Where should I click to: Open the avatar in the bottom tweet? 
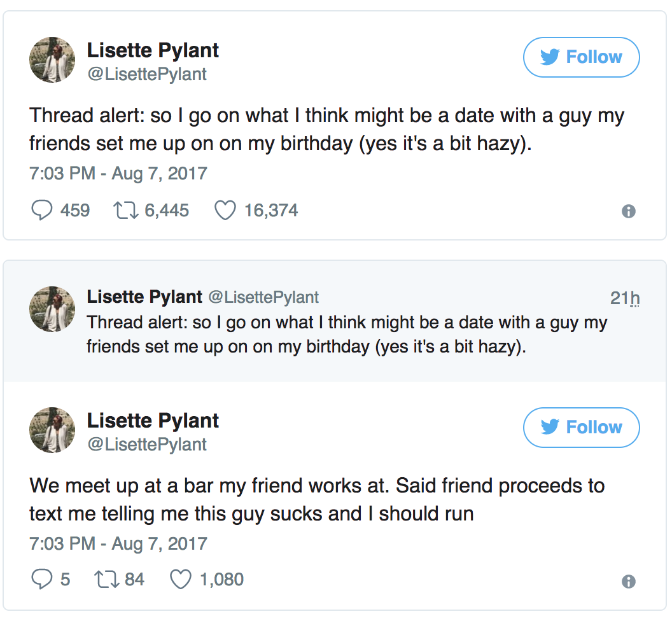pos(52,430)
